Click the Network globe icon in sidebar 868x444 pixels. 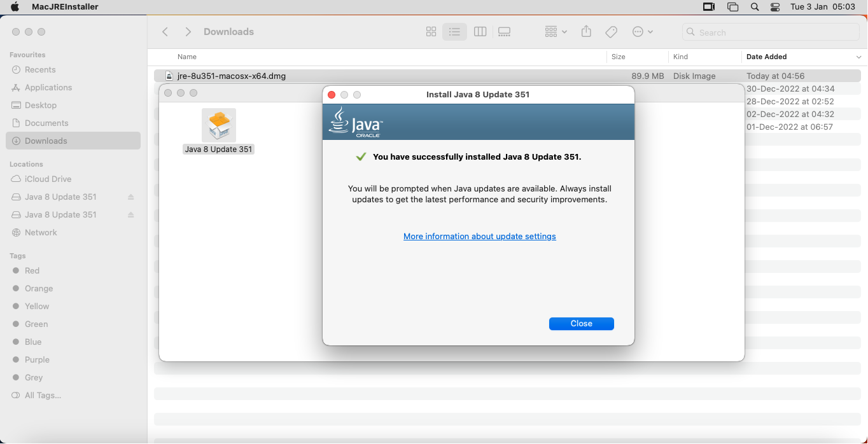[x=16, y=233]
